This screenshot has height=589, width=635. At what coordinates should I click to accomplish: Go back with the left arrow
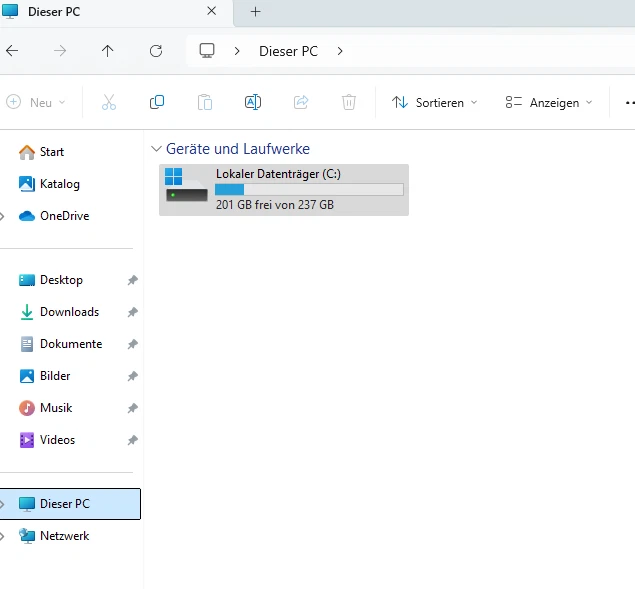click(x=12, y=51)
